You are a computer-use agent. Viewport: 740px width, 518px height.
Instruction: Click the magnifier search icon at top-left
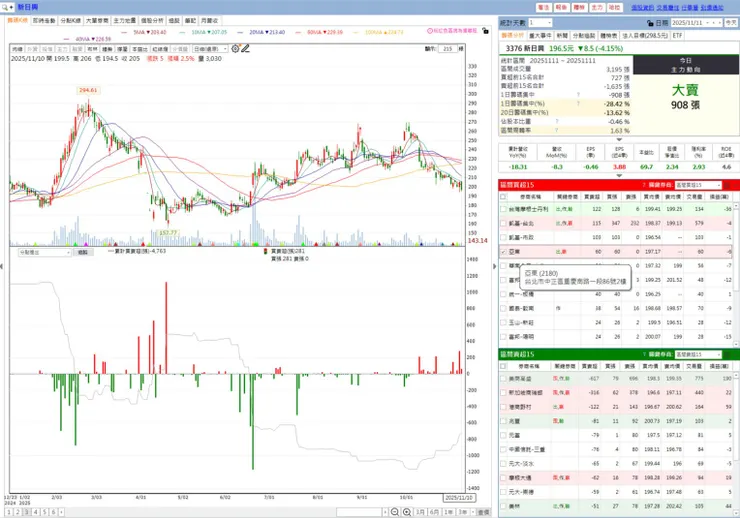coord(5,7)
